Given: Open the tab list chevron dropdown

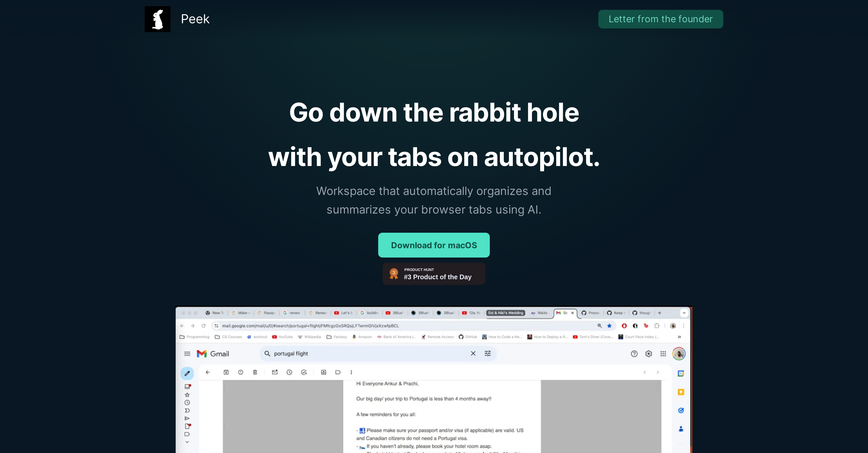Looking at the screenshot, I should [x=684, y=313].
